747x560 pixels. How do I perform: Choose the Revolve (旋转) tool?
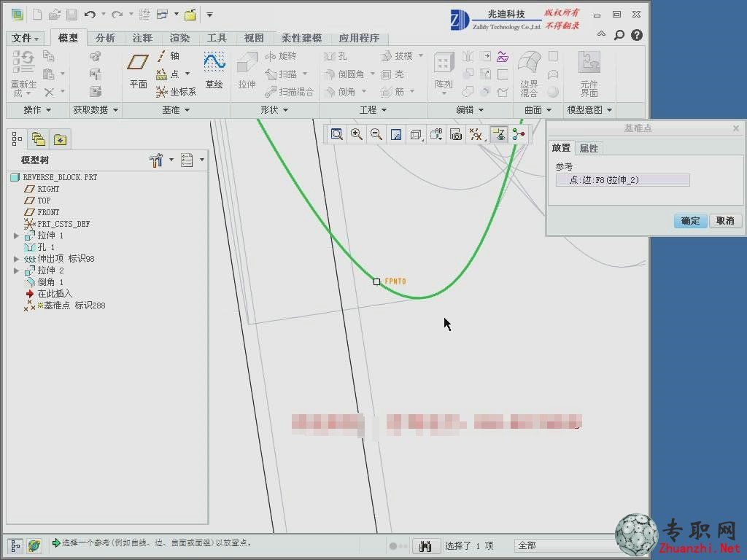[281, 56]
